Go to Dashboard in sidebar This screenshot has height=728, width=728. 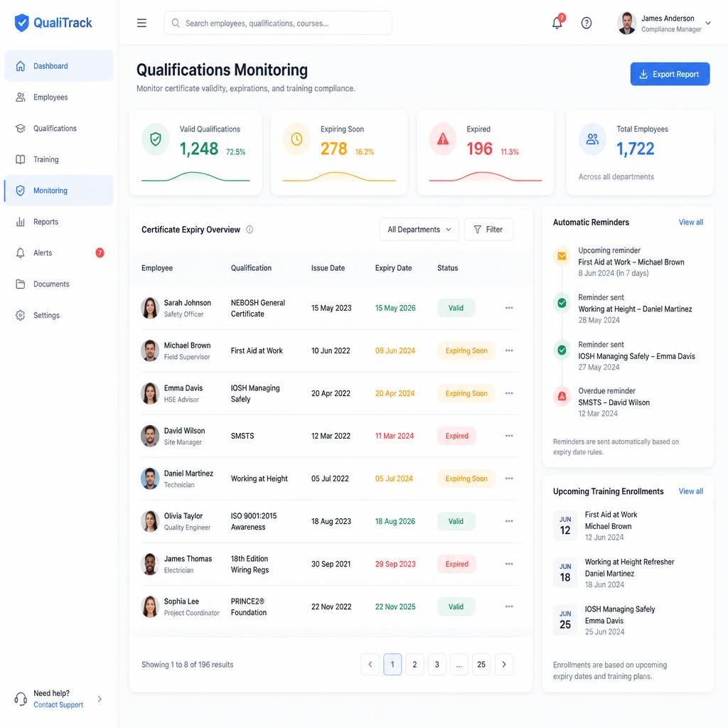pos(59,66)
